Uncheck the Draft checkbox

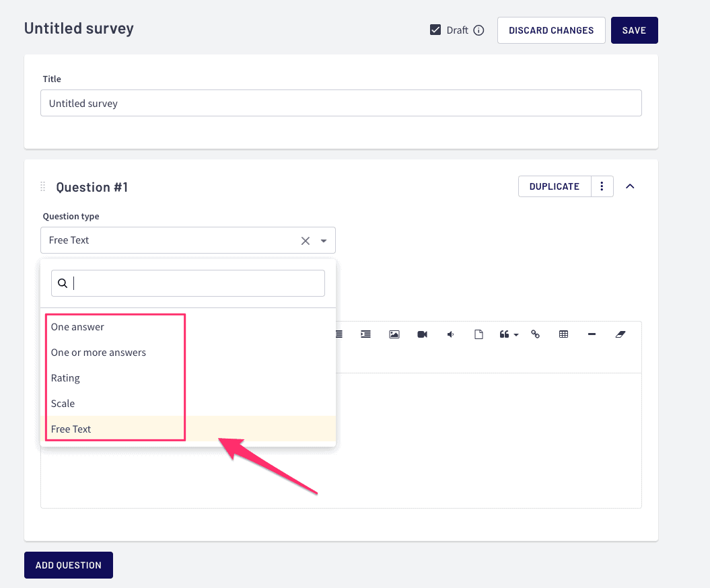pos(435,30)
